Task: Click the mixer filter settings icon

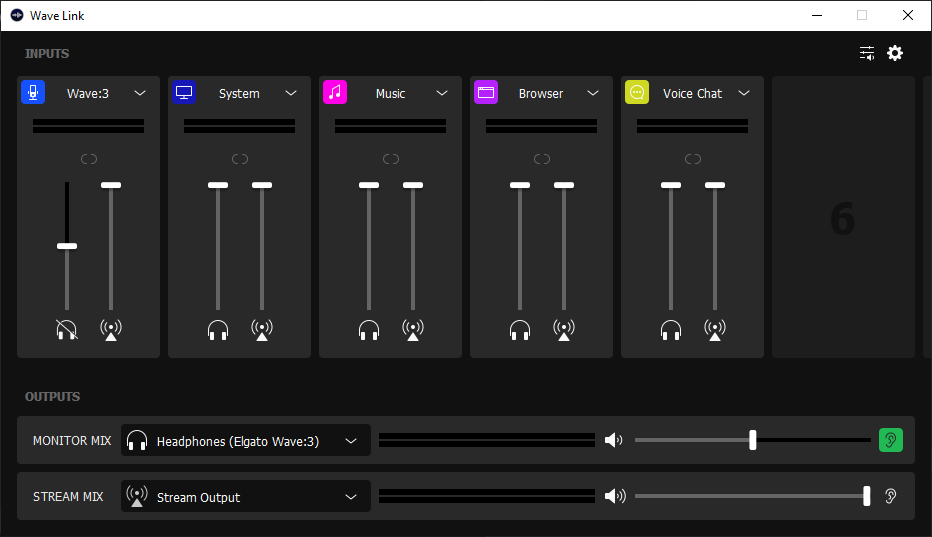Action: pyautogui.click(x=867, y=53)
